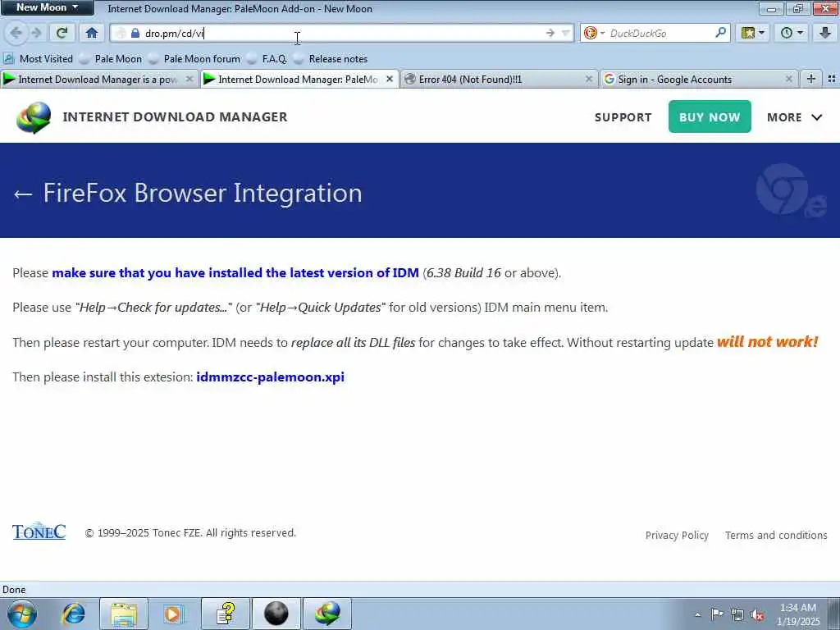This screenshot has height=630, width=840.
Task: Open the history clock dropdown button
Action: (792, 33)
